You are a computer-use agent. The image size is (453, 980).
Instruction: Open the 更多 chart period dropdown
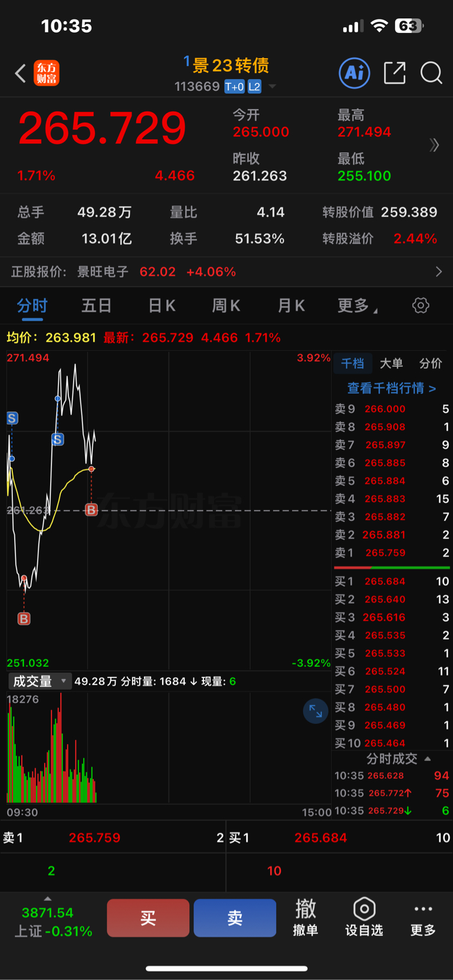pyautogui.click(x=357, y=305)
